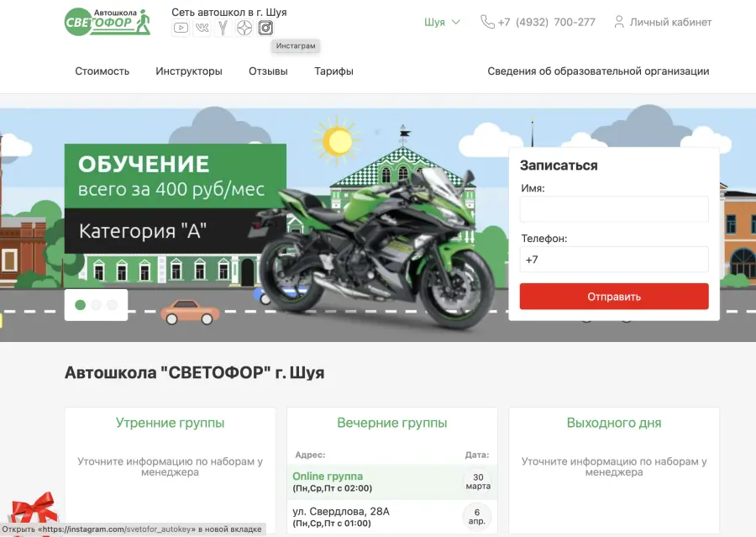Expand the Шуя city dropdown
The image size is (756, 537).
click(x=442, y=22)
